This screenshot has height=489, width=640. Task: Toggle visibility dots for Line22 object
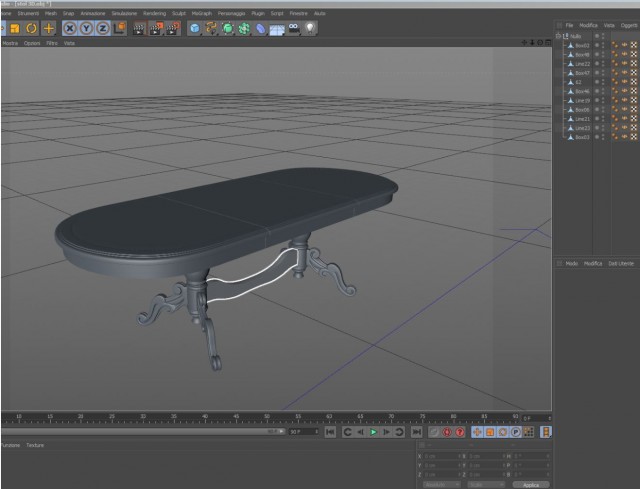coord(603,64)
